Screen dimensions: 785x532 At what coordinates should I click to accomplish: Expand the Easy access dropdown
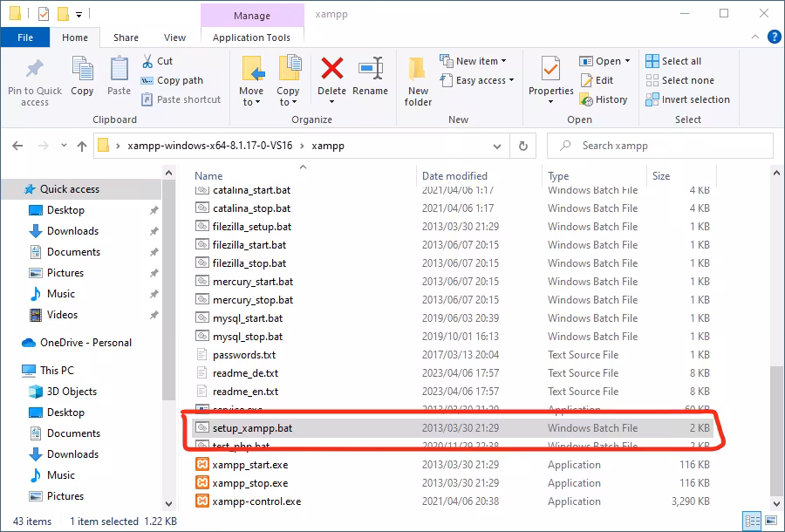tap(511, 80)
